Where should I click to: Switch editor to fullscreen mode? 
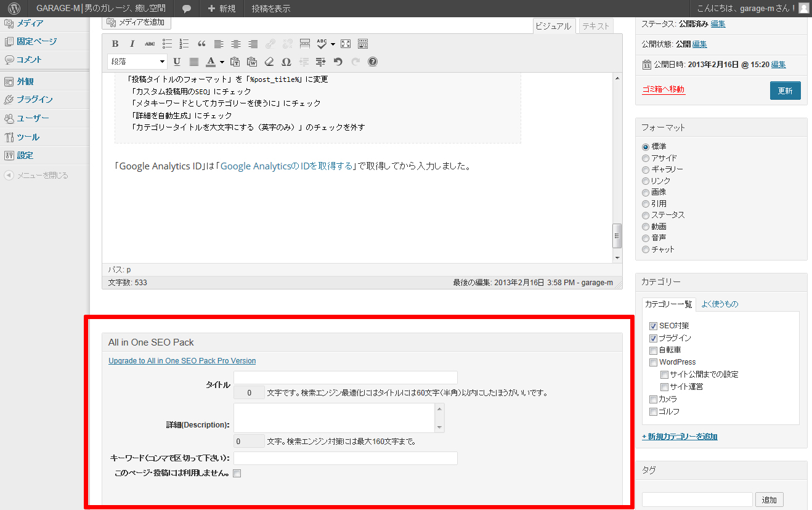point(346,44)
